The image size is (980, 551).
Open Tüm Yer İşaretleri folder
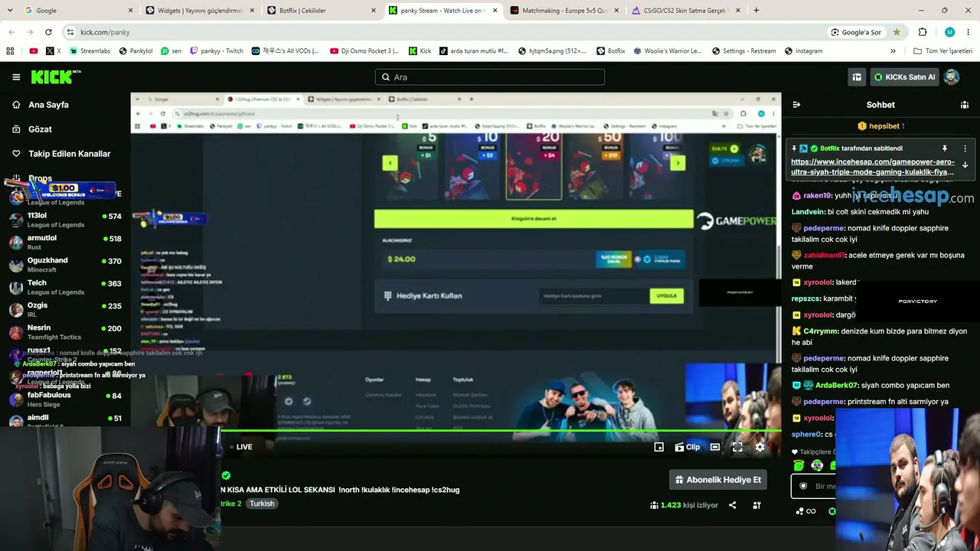(x=943, y=51)
